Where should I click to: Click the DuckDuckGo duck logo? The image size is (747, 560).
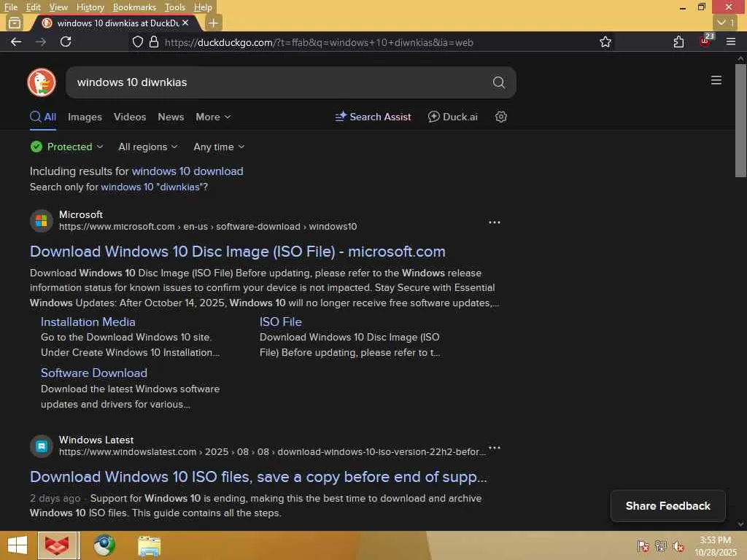42,82
